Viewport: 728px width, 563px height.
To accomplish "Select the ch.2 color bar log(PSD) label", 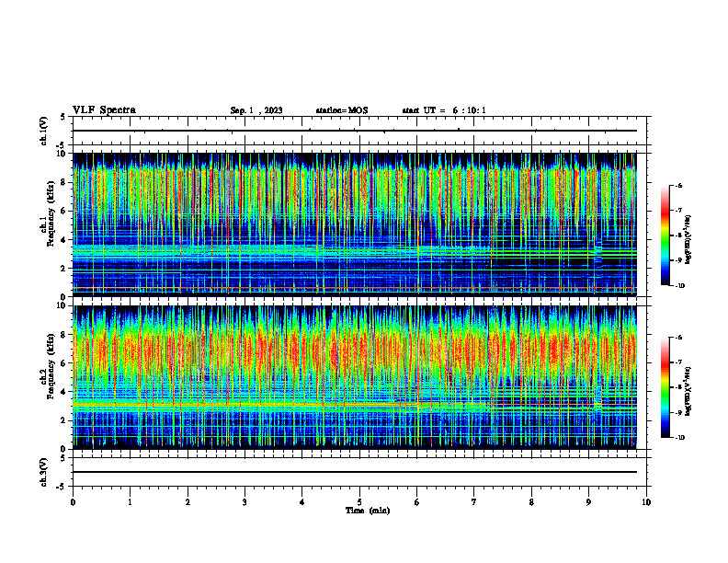I will [689, 390].
